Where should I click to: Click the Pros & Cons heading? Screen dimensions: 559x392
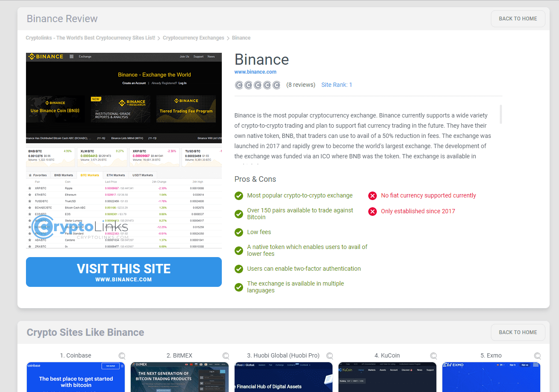255,179
